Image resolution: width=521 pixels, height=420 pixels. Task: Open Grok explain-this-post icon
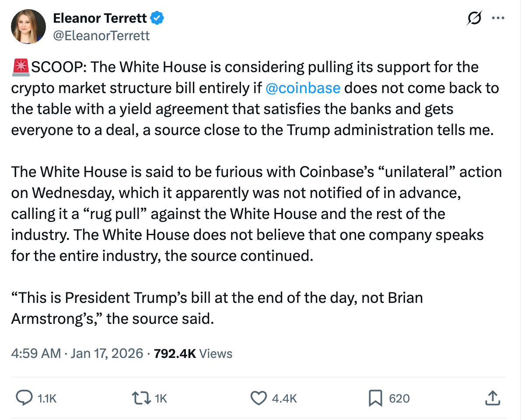tap(474, 19)
